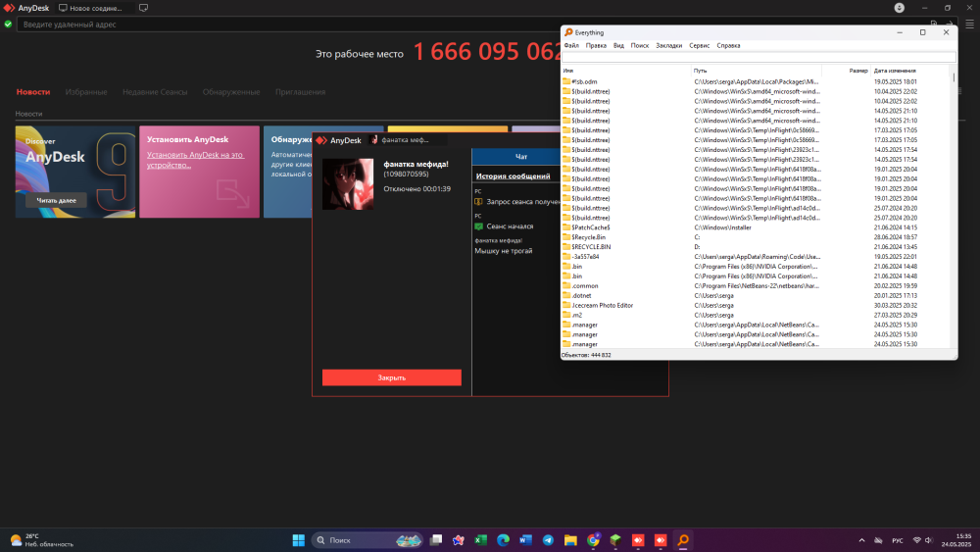Switch to the Обнаруженные tab
Screen dimensions: 980x552
[x=231, y=92]
